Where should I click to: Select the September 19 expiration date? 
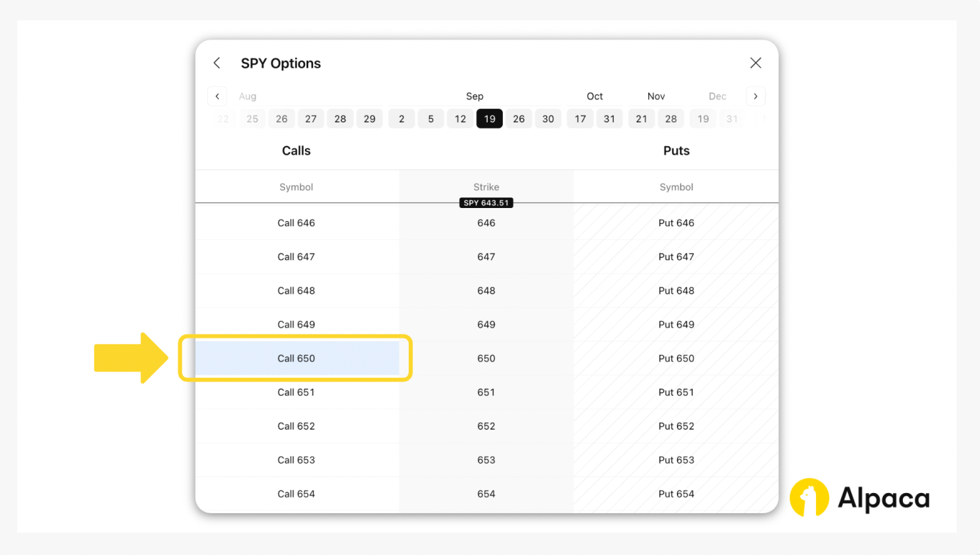(x=489, y=118)
